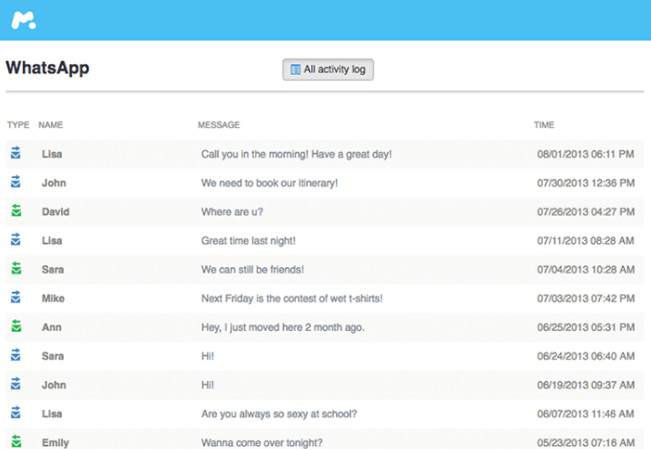Click the TYPE column header

[x=18, y=125]
